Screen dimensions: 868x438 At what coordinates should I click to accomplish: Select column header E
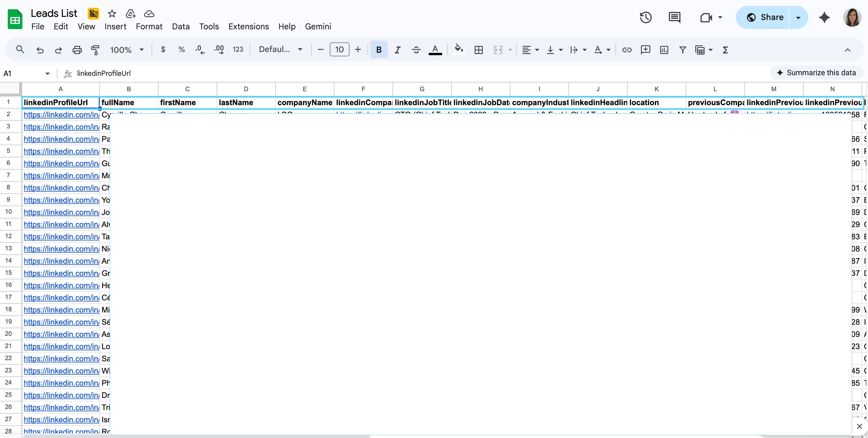pyautogui.click(x=305, y=89)
